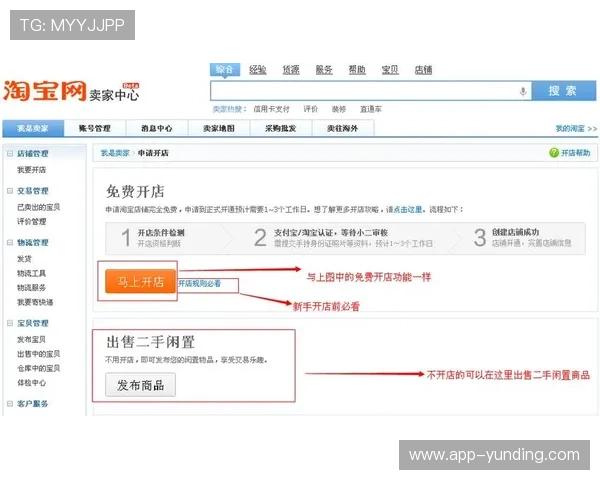Screen dimensions: 600x480
Task: Click the 店铺管理 section heading
Action: (33, 153)
